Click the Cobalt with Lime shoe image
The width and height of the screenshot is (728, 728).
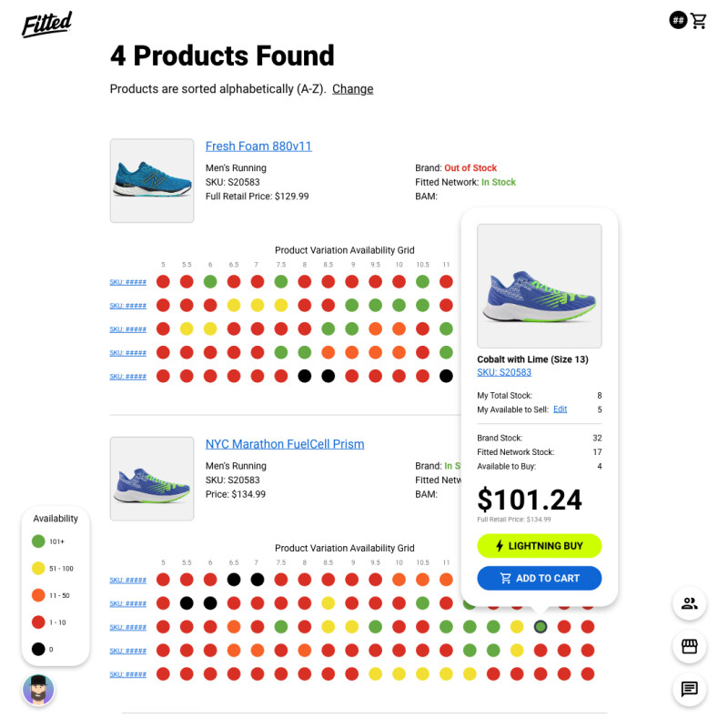(x=539, y=286)
